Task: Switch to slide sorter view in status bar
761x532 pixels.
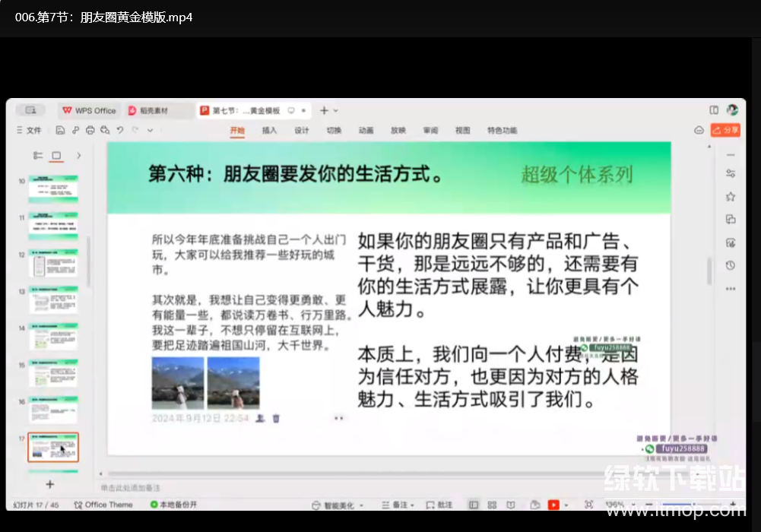Action: (x=492, y=505)
